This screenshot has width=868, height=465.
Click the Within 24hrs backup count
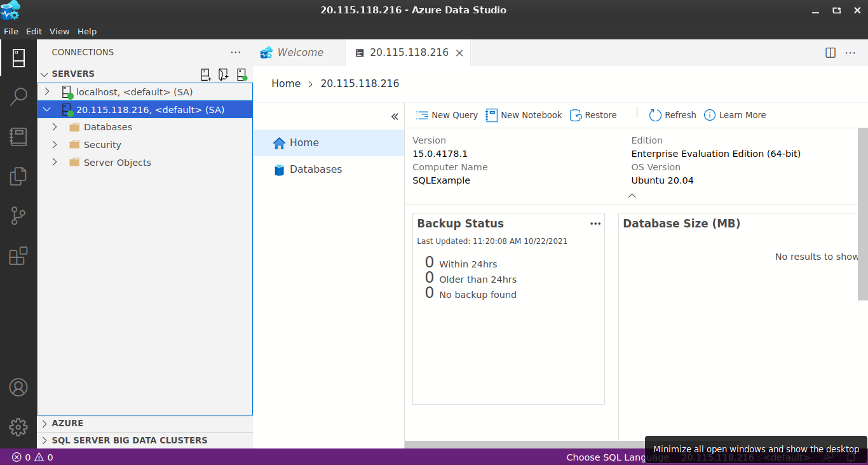pyautogui.click(x=430, y=262)
